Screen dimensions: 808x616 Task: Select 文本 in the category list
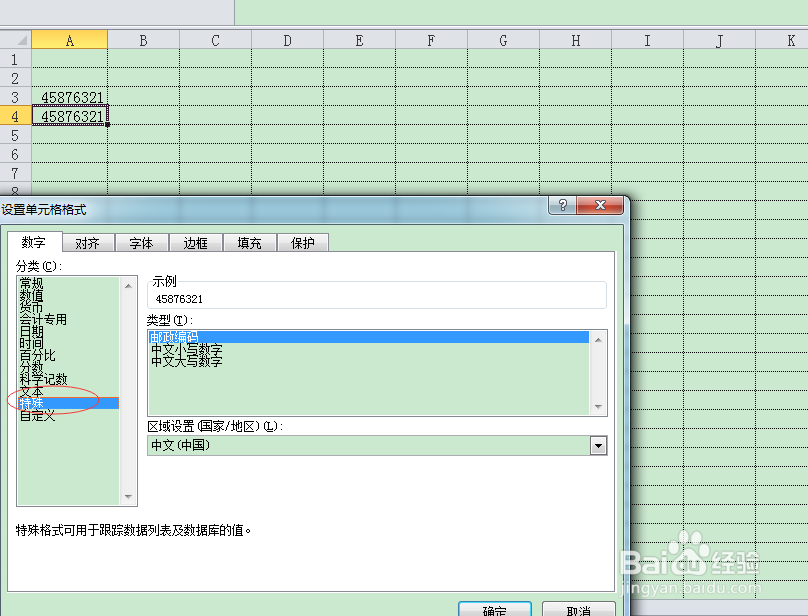click(69, 391)
